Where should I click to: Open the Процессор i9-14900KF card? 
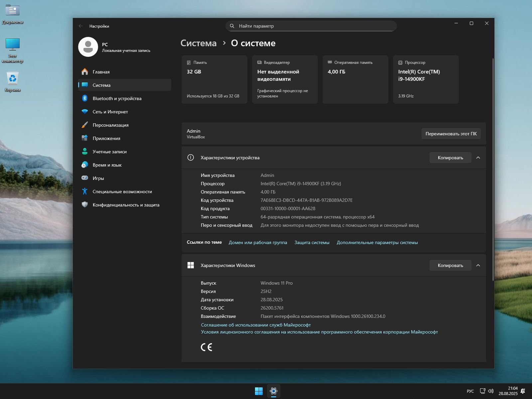pos(426,79)
